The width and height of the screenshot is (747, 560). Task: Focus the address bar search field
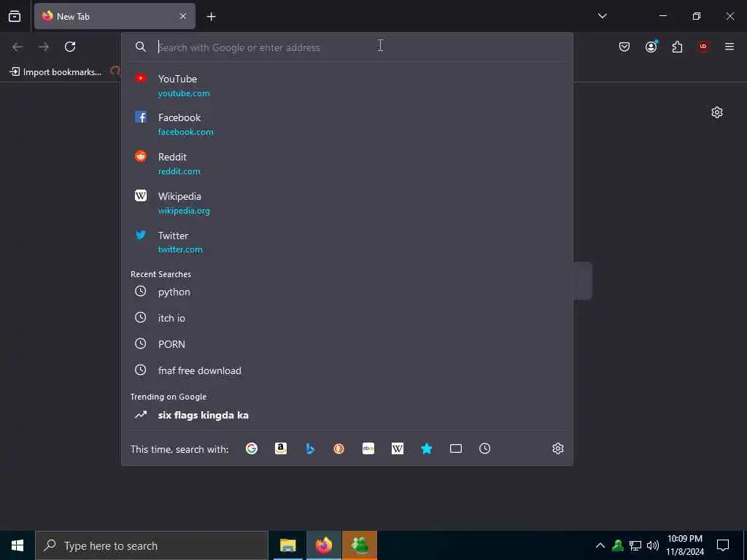pyautogui.click(x=348, y=47)
